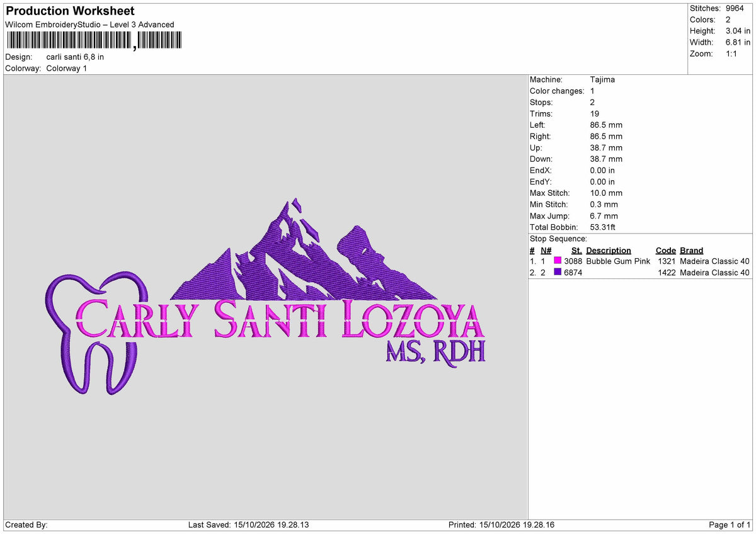
Task: Click the 'St.' column header
Action: point(576,250)
